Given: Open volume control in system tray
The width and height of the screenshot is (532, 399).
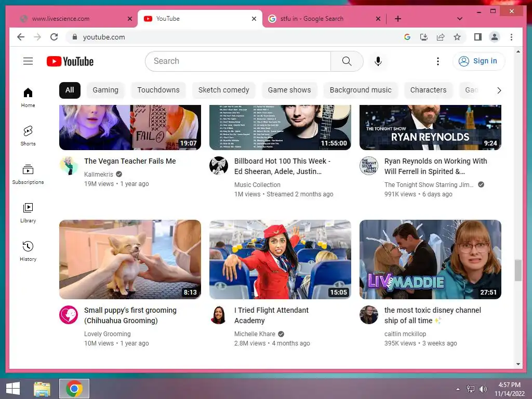Looking at the screenshot, I should (x=483, y=389).
